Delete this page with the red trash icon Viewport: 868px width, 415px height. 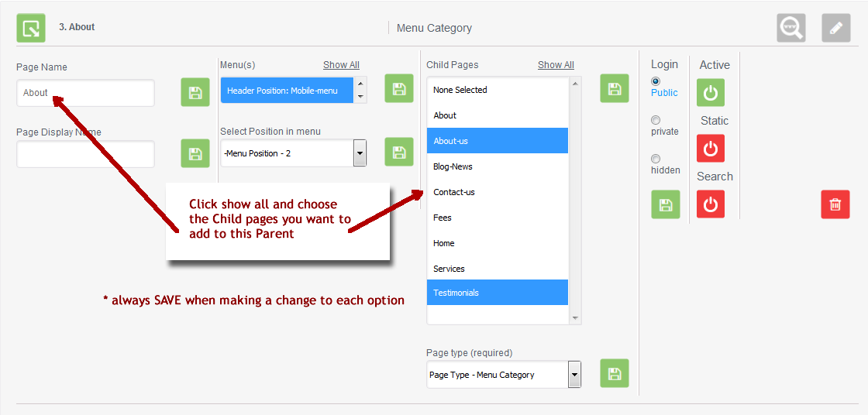[x=835, y=204]
